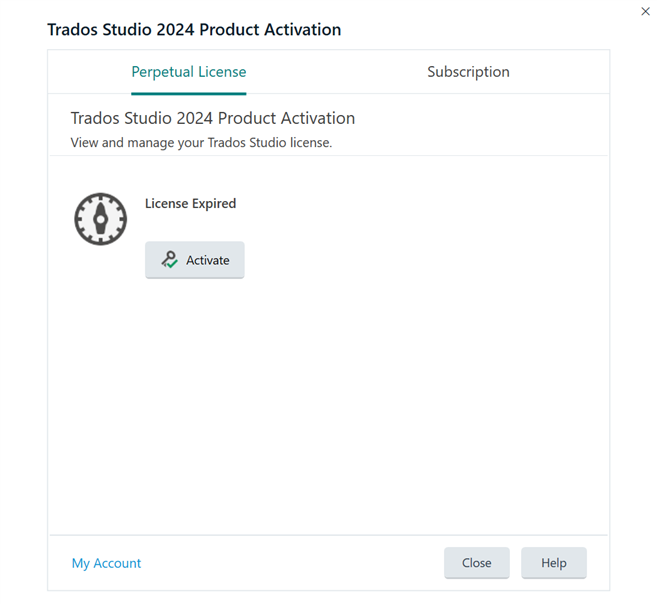Screen dimensions: 657x604
Task: Click the Close button at the bottom
Action: (x=477, y=563)
